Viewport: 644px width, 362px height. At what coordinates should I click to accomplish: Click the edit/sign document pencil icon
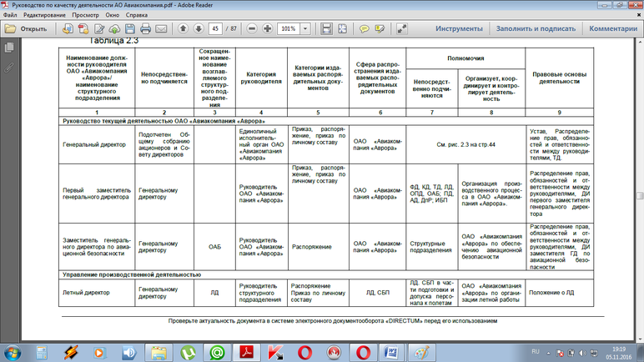tap(99, 28)
